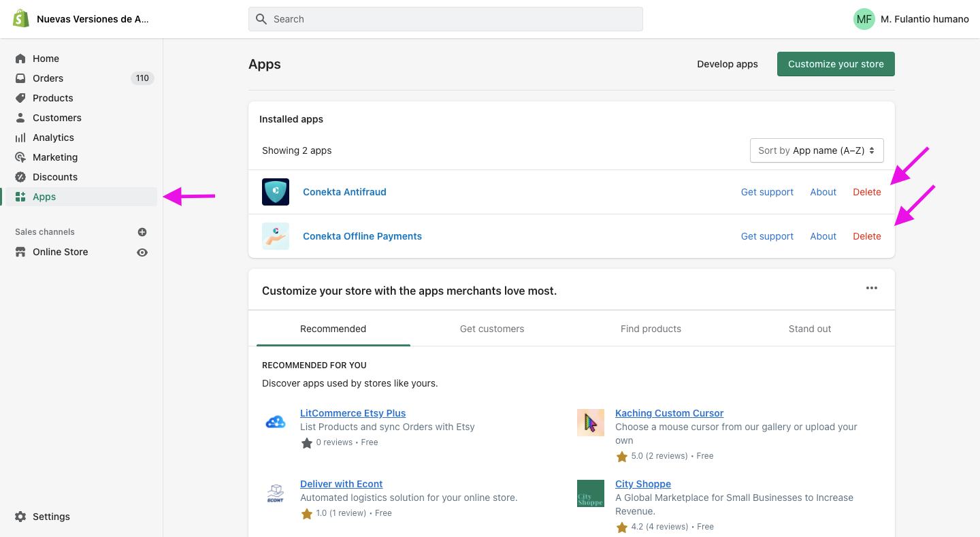Click the Orders inbox icon
Viewport: 980px width, 537px height.
coord(20,78)
